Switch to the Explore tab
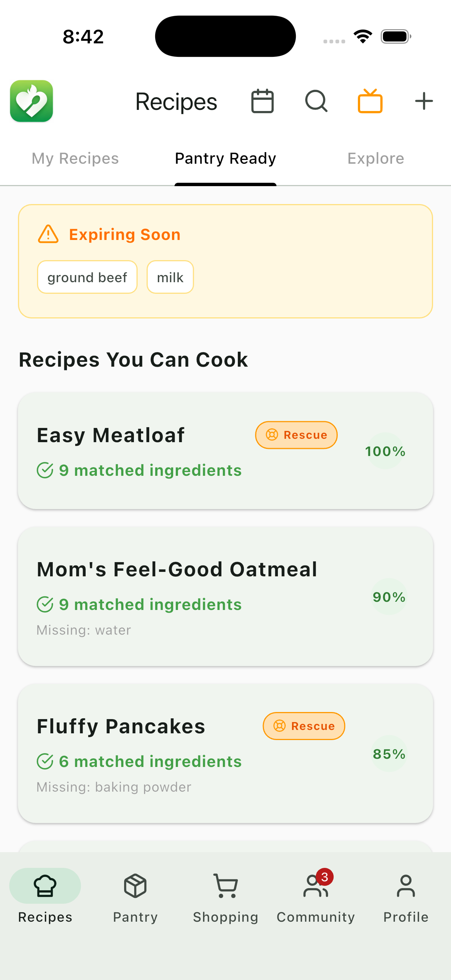 (375, 158)
